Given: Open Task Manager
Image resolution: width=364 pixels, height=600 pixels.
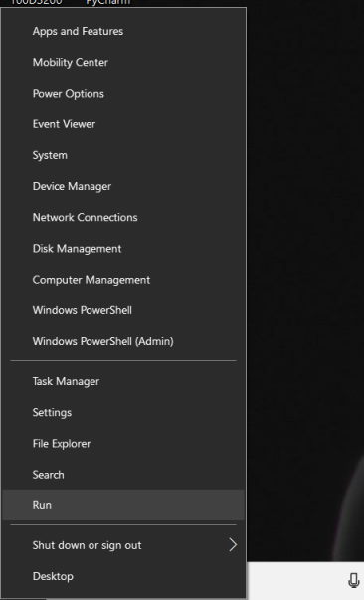Looking at the screenshot, I should 123,381.
